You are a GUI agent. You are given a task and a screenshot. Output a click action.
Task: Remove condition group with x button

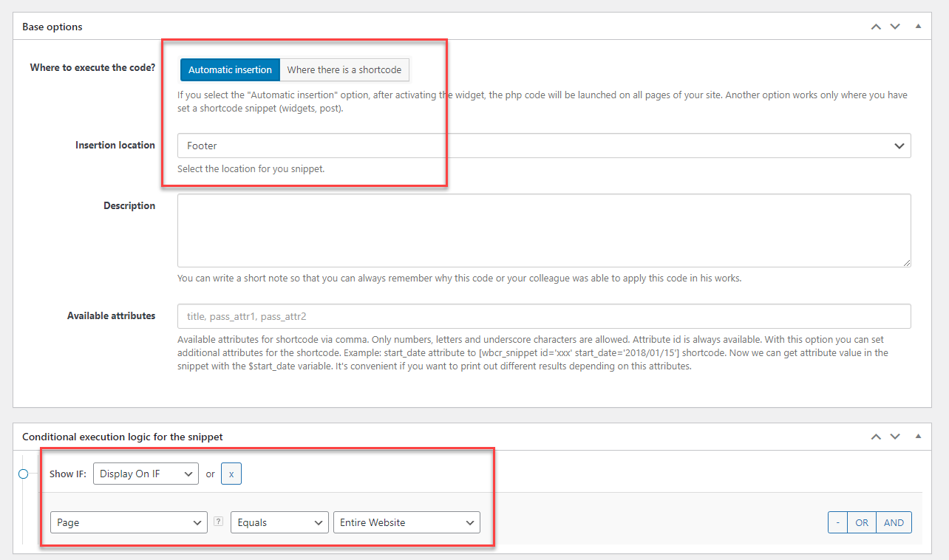point(231,474)
